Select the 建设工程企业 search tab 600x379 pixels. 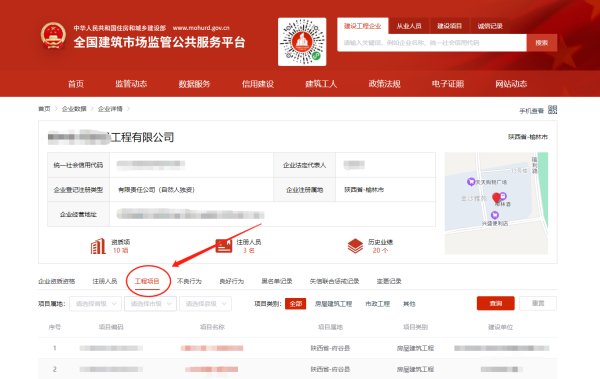coord(362,26)
